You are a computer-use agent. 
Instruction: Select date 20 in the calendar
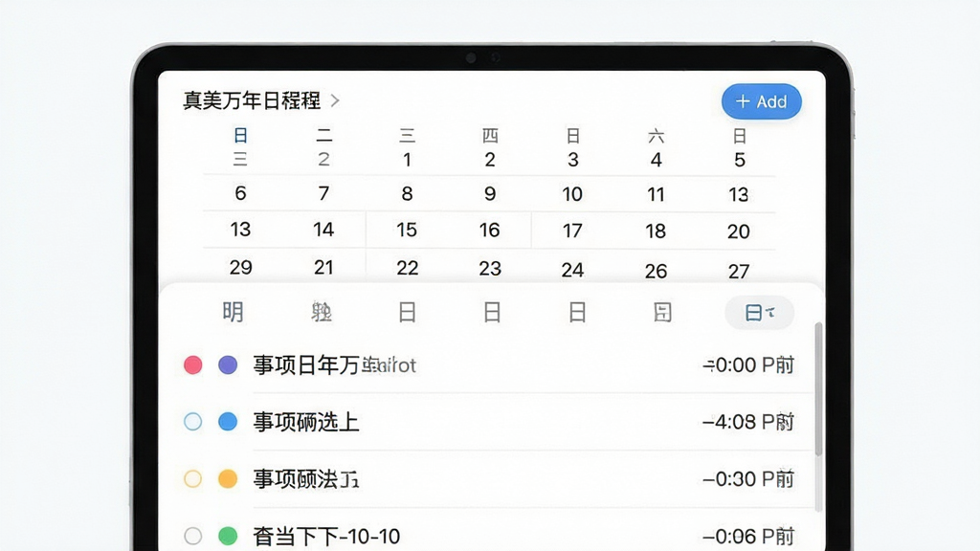click(739, 231)
